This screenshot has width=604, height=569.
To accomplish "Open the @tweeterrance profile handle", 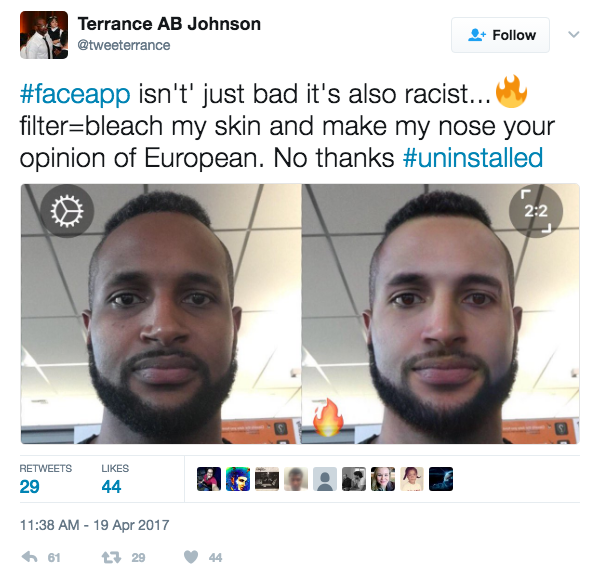I will (124, 45).
